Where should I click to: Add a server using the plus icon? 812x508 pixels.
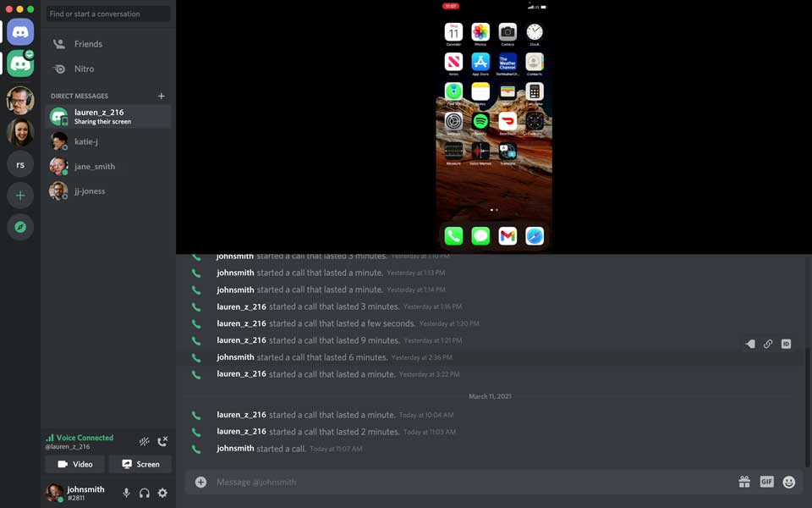click(x=19, y=195)
